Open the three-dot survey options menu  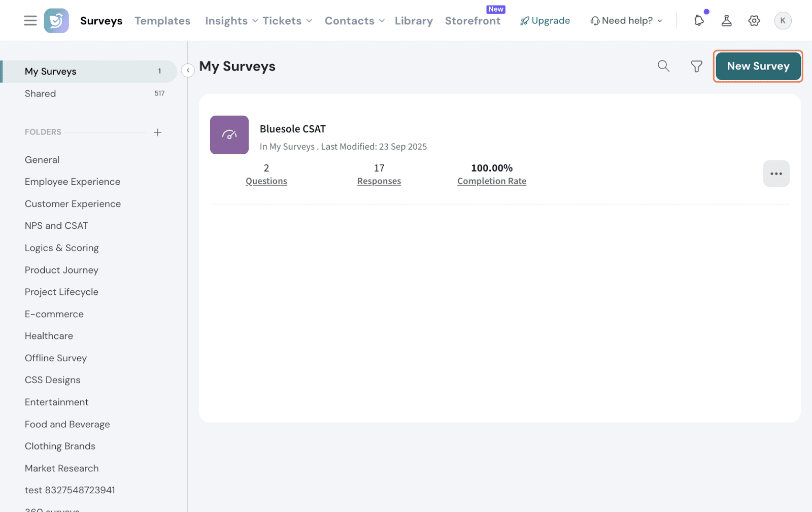(x=776, y=174)
